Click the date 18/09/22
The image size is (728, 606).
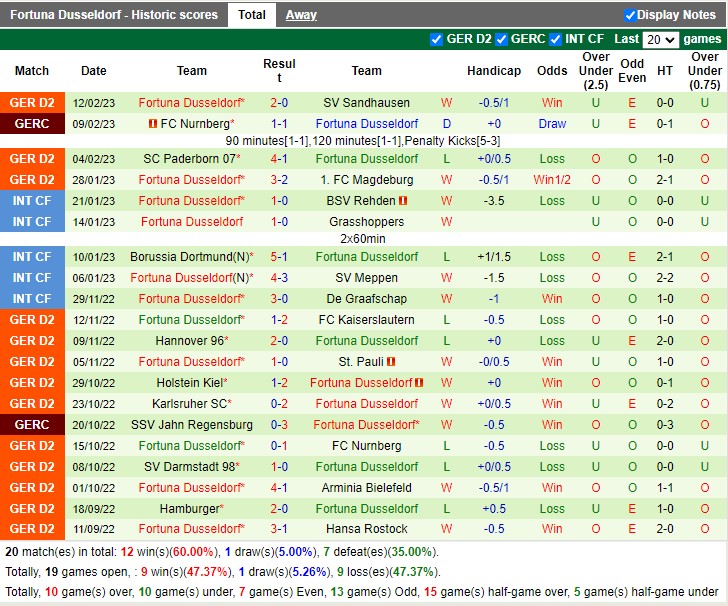point(93,508)
